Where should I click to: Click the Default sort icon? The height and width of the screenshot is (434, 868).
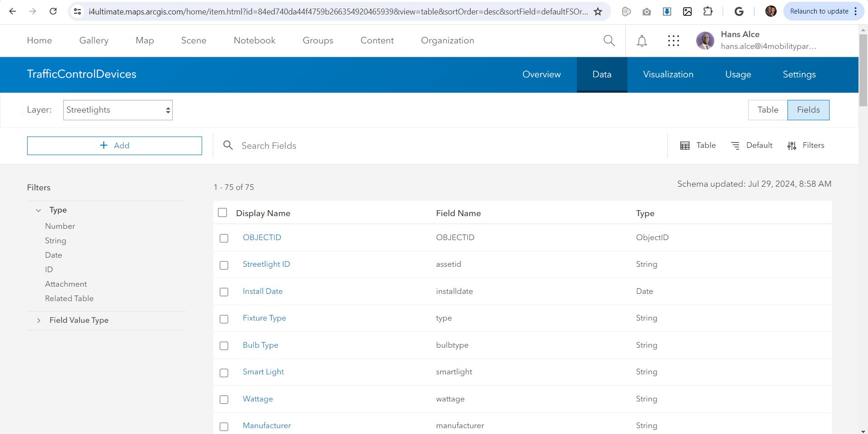(x=736, y=146)
